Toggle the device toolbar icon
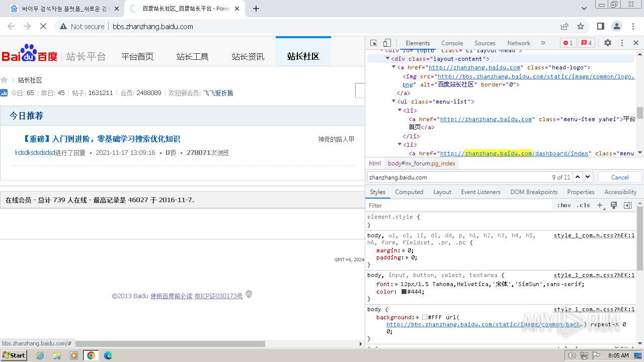 point(387,43)
